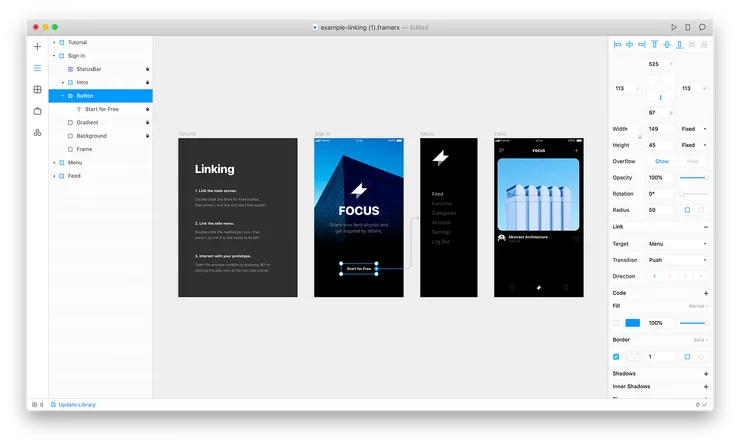Image resolution: width=740 pixels, height=446 pixels.
Task: Select uniform radius mode icon
Action: point(687,210)
